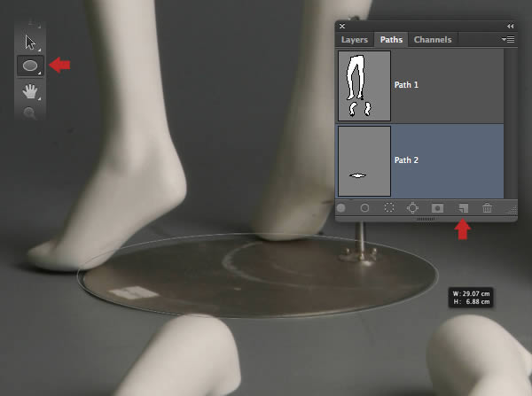Add a mask using the mask icon
This screenshot has width=532, height=396.
pyautogui.click(x=437, y=208)
